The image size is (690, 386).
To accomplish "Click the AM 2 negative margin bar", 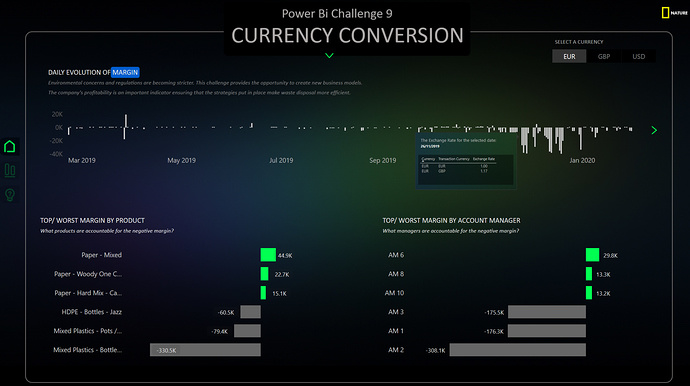I will click(518, 350).
